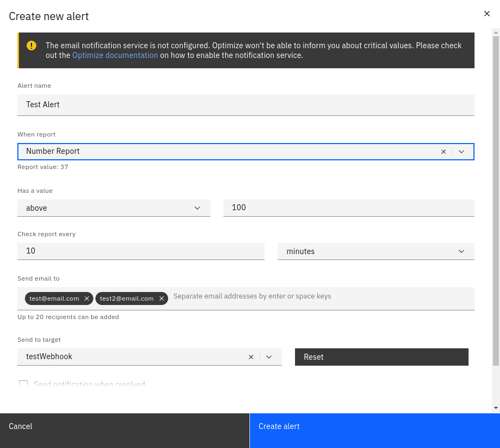This screenshot has width=500, height=448.
Task: Expand the Send to target dropdown
Action: [268, 356]
